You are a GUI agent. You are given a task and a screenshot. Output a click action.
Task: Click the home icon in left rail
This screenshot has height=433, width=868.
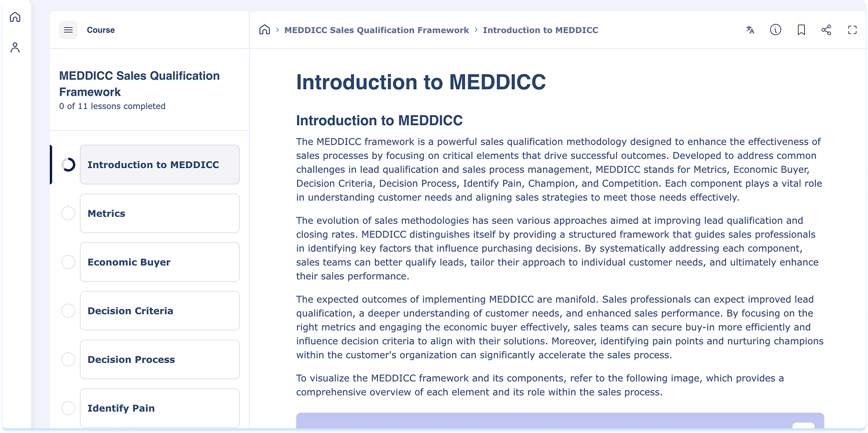click(15, 17)
